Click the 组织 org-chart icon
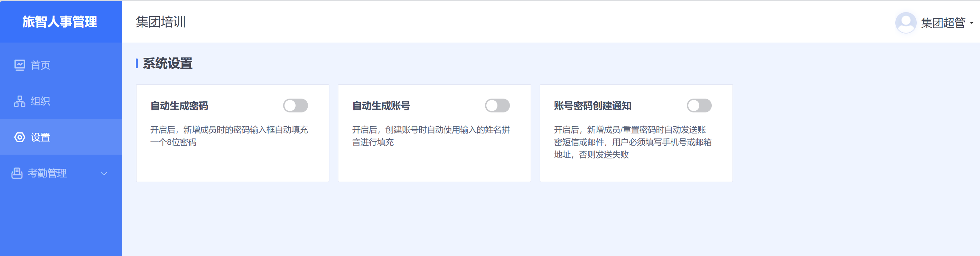 (x=19, y=101)
